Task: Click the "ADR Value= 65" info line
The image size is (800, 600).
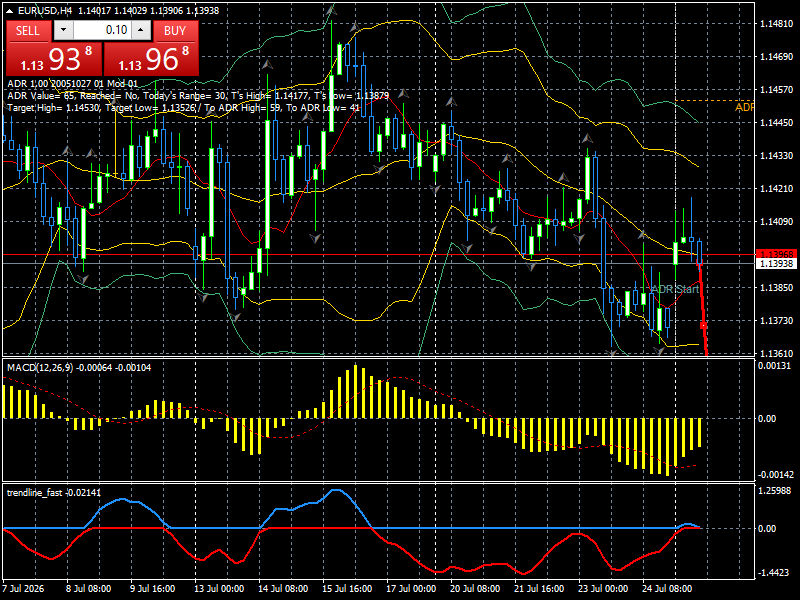Action: pos(198,95)
